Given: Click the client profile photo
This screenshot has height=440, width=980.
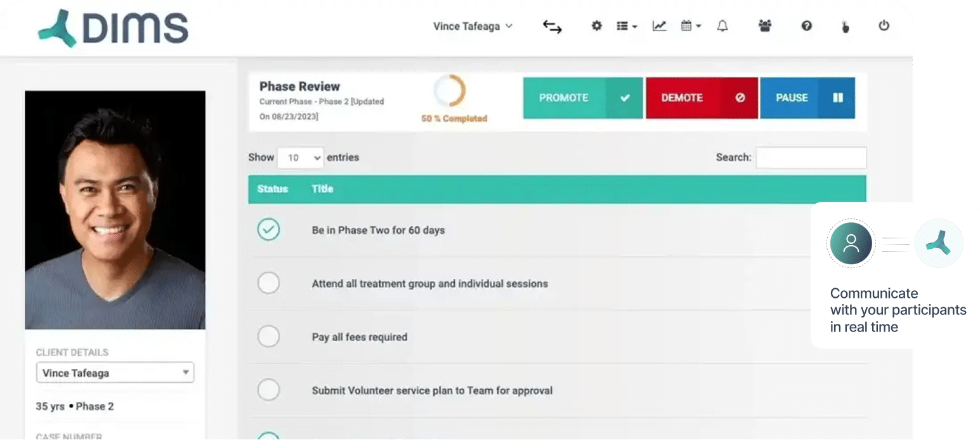Looking at the screenshot, I should (x=115, y=210).
